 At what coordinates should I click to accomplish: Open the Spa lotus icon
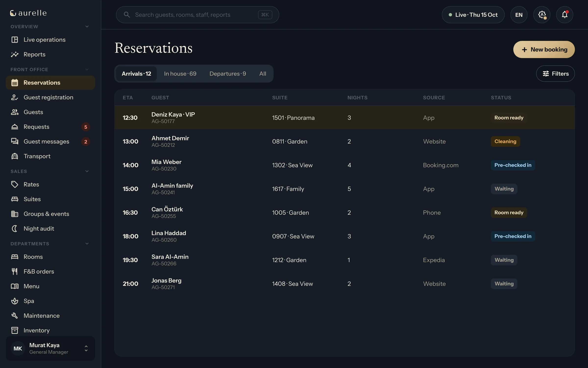click(15, 301)
